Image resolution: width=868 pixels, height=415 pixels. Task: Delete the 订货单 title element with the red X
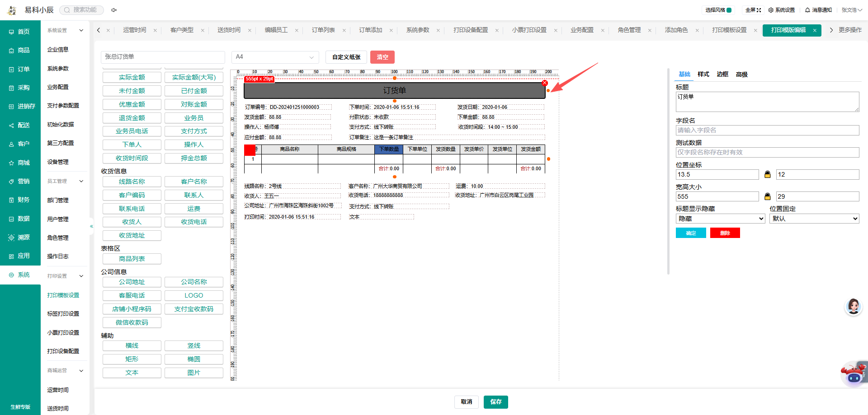coord(545,83)
